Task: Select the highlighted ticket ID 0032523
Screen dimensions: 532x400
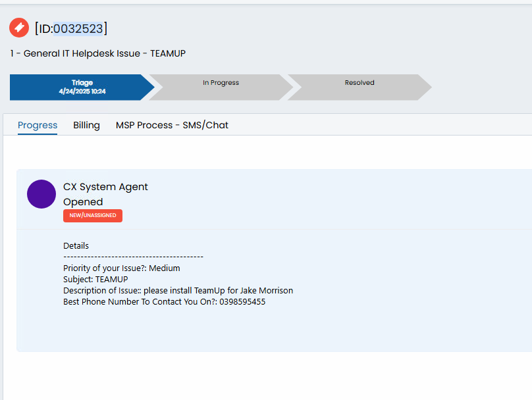Action: (78, 29)
